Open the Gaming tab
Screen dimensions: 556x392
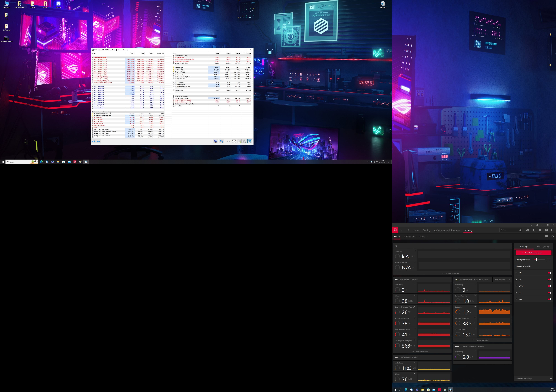[x=426, y=230]
